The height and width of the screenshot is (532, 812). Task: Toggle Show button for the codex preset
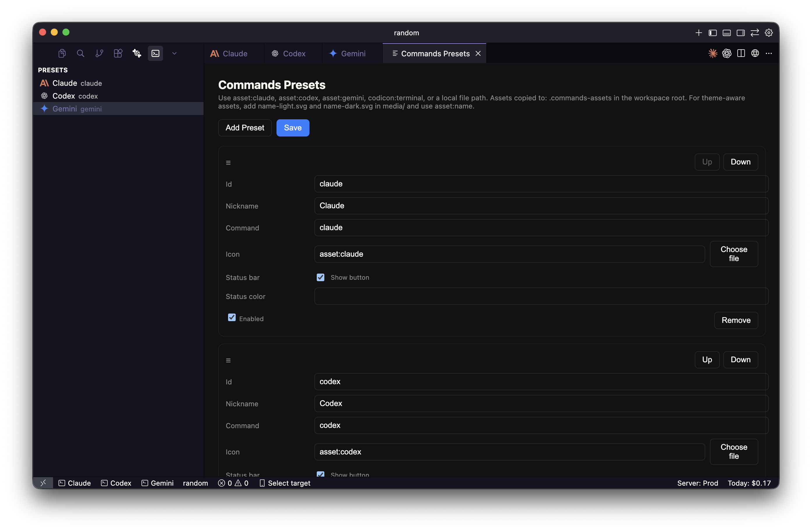click(320, 474)
